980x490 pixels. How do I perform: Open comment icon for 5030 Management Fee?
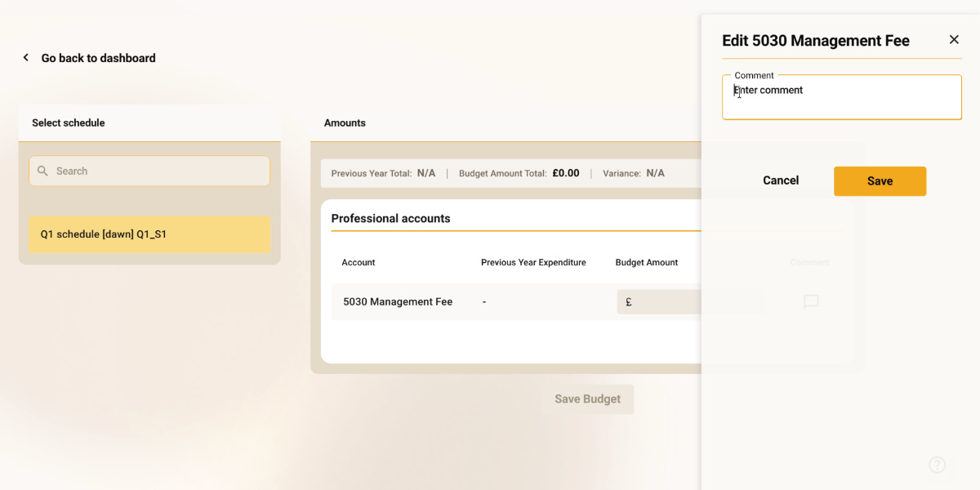click(810, 302)
